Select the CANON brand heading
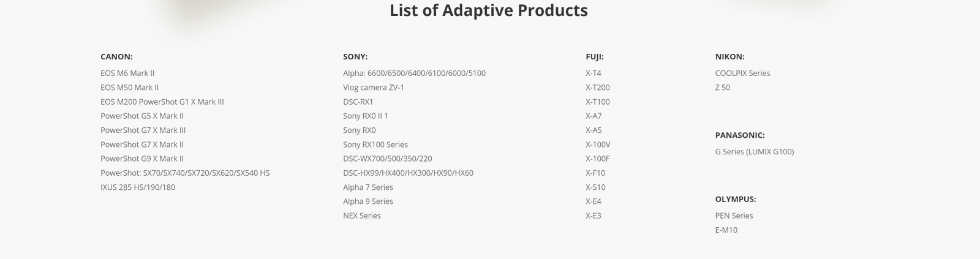Image resolution: width=980 pixels, height=259 pixels. click(x=116, y=56)
